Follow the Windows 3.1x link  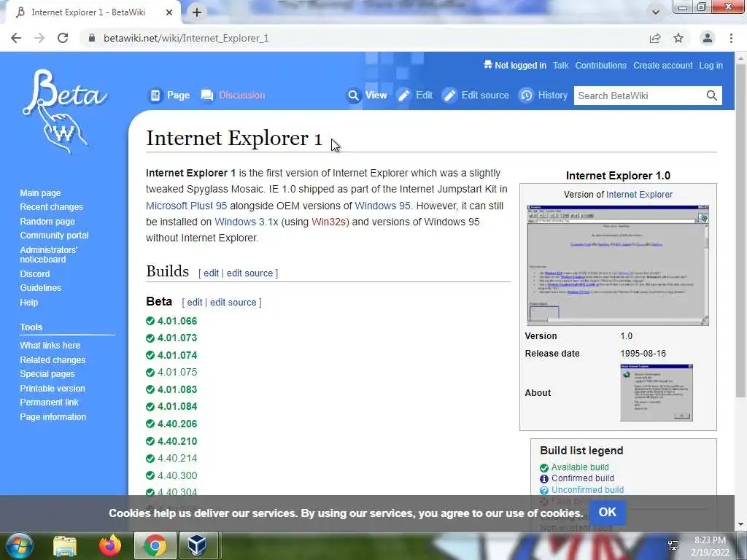click(247, 222)
